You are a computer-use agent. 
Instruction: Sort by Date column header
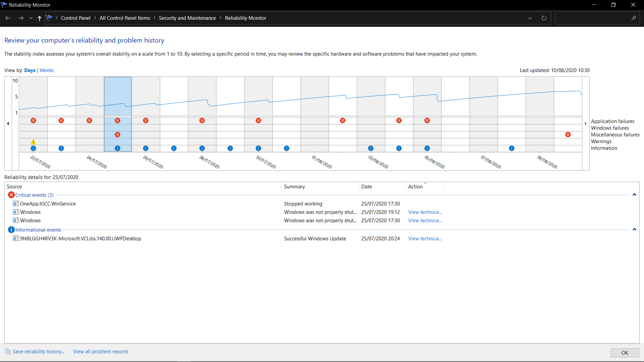pyautogui.click(x=382, y=187)
